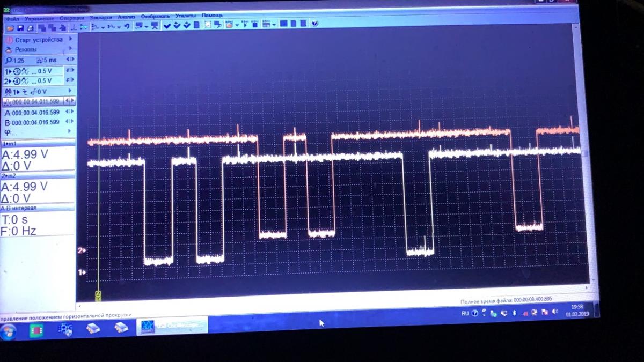Click the yellow cursor marker below the graph
Image resolution: width=644 pixels, height=362 pixels.
(x=98, y=295)
